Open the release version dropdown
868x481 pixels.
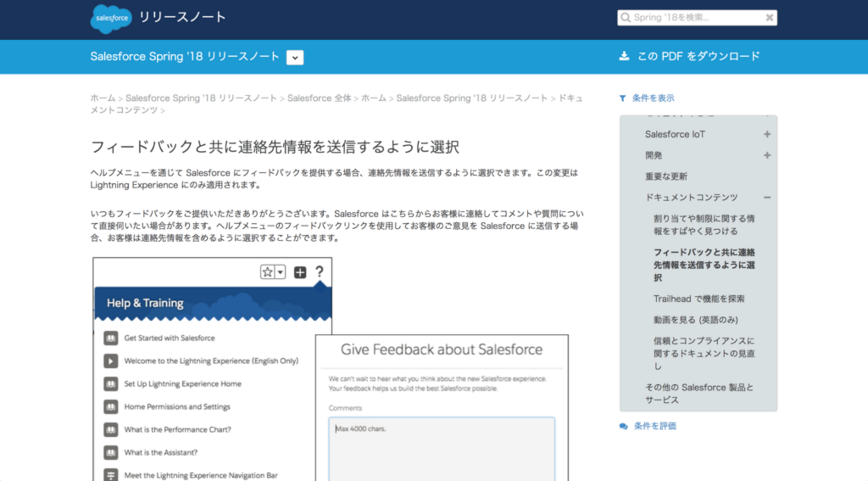(x=295, y=57)
